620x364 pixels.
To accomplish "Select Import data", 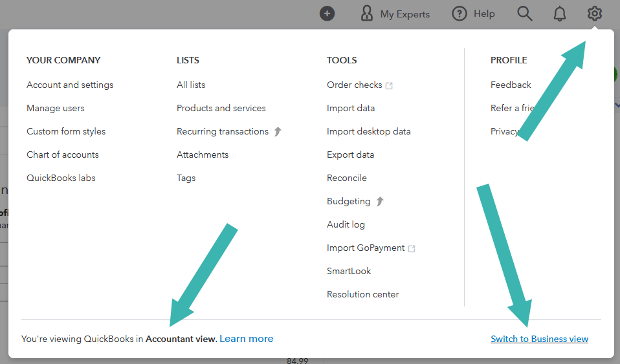I will [351, 108].
